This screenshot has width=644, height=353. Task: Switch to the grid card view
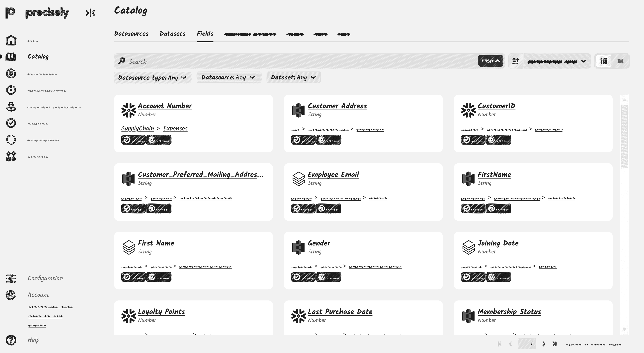(x=604, y=61)
